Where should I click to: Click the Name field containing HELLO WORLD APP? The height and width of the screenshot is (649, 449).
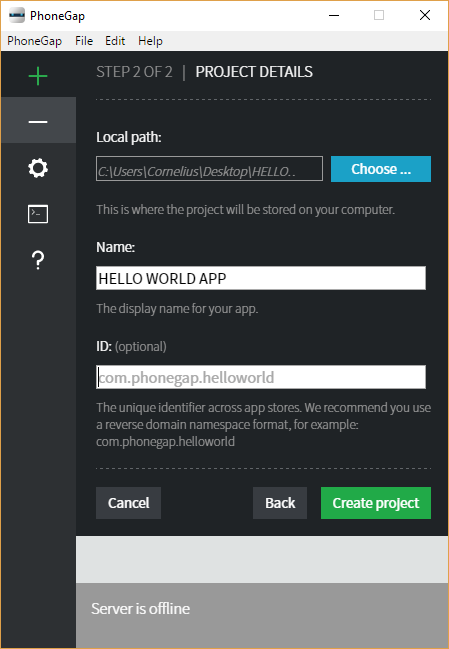tap(261, 278)
